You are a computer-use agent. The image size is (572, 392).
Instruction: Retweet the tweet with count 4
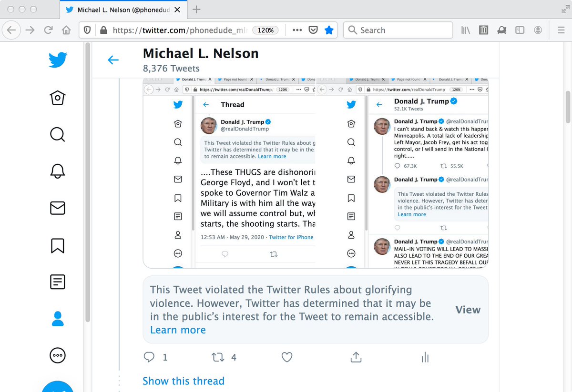tap(218, 357)
